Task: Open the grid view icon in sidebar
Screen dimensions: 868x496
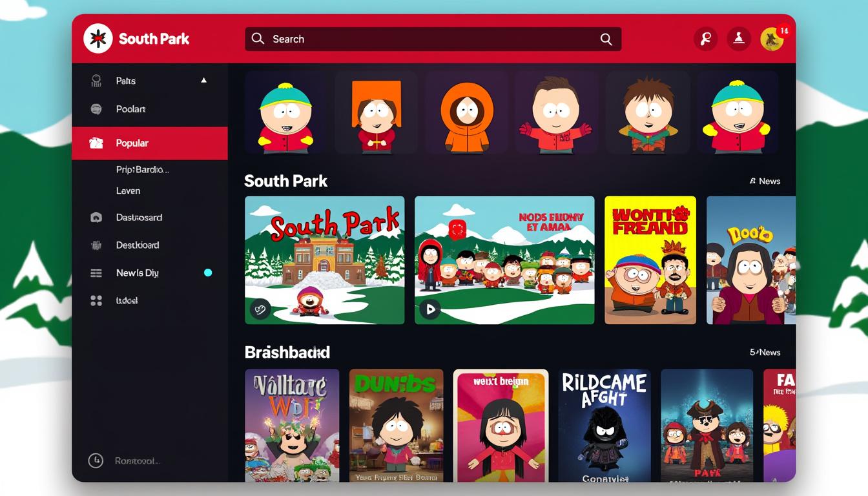Action: click(x=97, y=300)
